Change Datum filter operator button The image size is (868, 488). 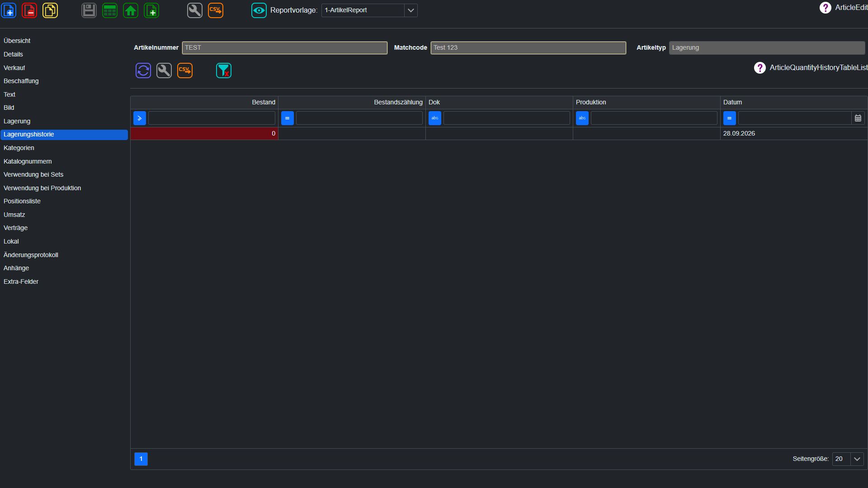(x=730, y=118)
